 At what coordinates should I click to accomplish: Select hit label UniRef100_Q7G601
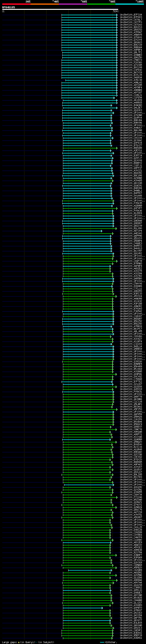pos(131,37)
